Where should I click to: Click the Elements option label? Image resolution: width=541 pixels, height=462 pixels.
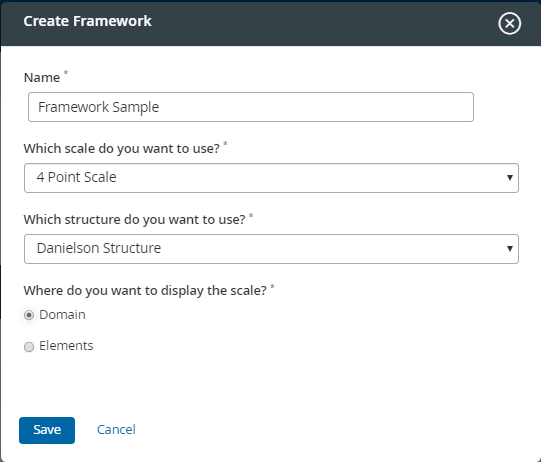point(66,346)
